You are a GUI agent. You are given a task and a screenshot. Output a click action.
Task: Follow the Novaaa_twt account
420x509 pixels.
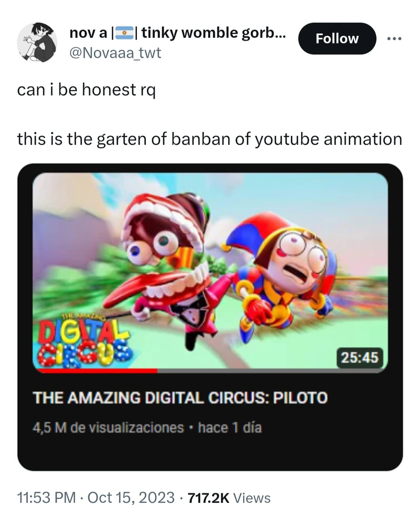tap(337, 38)
